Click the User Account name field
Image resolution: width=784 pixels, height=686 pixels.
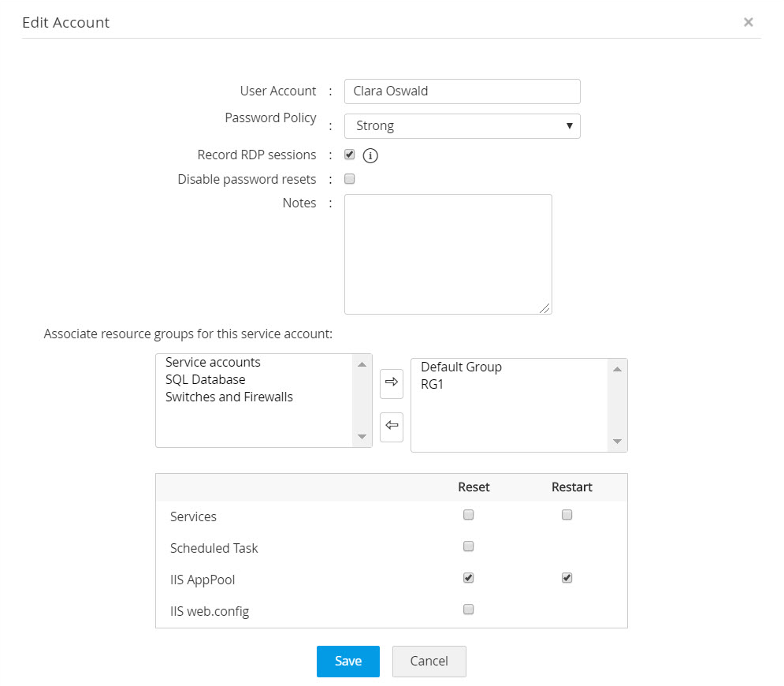[x=462, y=91]
